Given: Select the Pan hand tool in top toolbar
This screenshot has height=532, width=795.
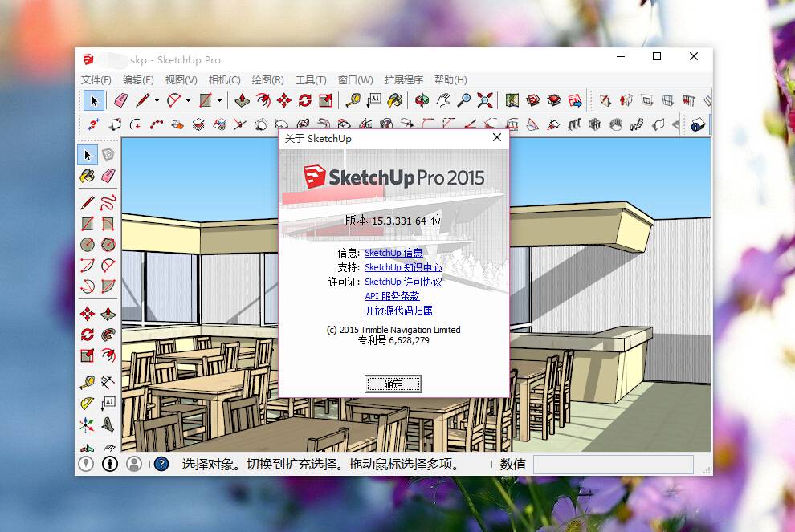Looking at the screenshot, I should (x=443, y=100).
